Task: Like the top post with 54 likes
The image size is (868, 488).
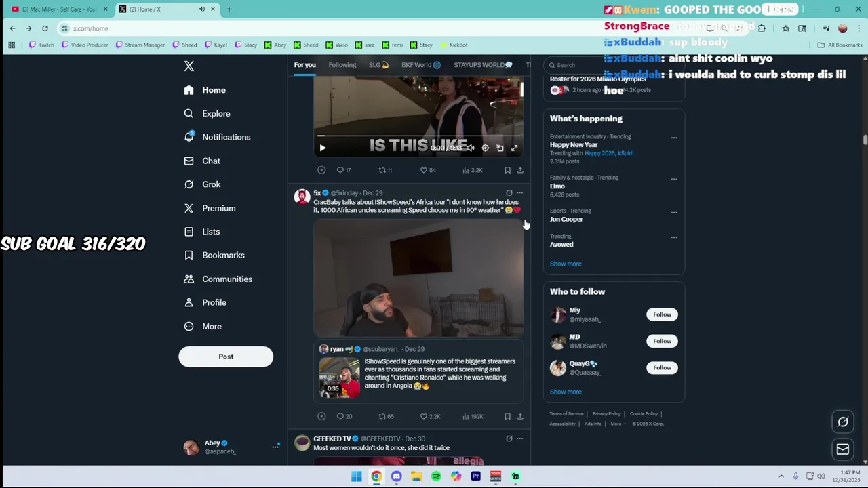Action: pos(428,170)
